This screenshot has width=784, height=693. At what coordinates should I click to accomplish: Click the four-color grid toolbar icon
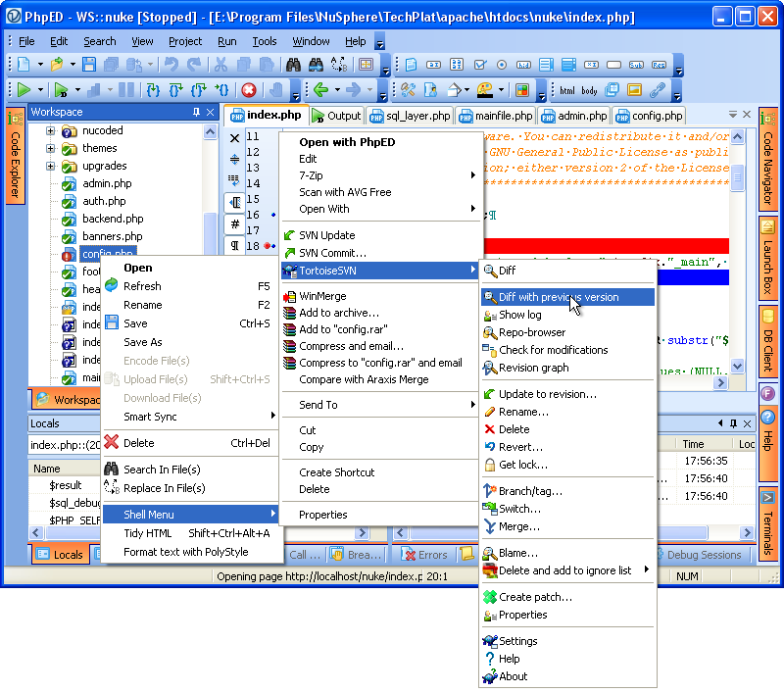click(522, 90)
